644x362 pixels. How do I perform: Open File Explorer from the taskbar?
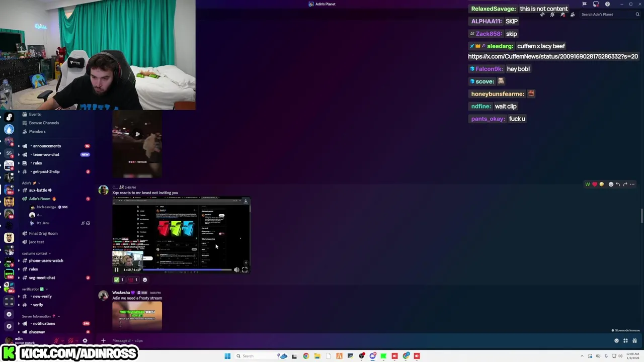317,356
